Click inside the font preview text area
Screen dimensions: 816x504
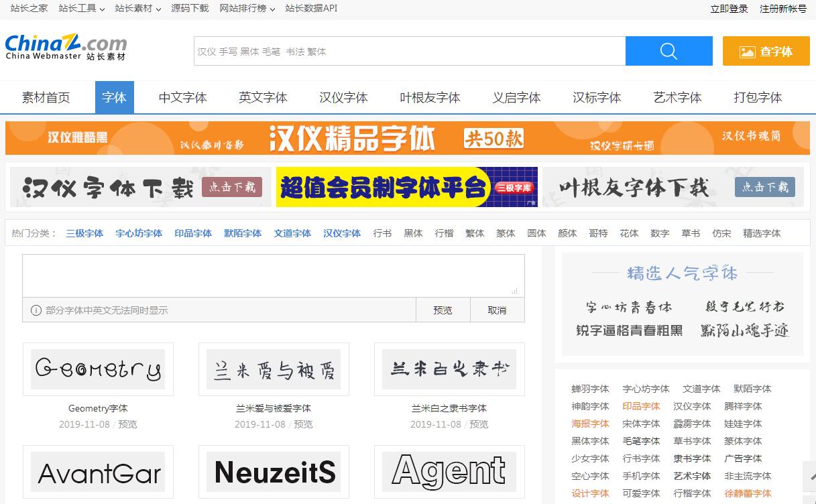273,275
